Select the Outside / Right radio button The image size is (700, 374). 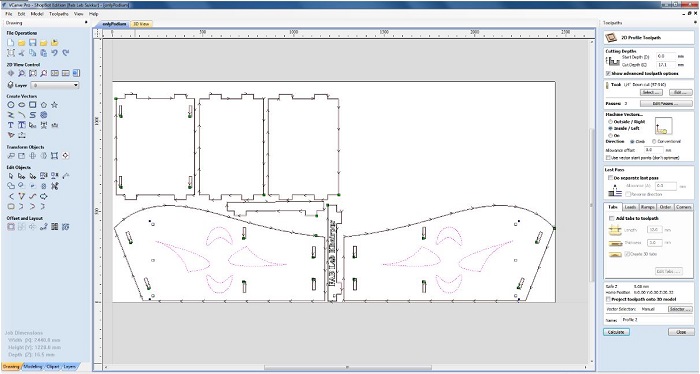[610, 121]
